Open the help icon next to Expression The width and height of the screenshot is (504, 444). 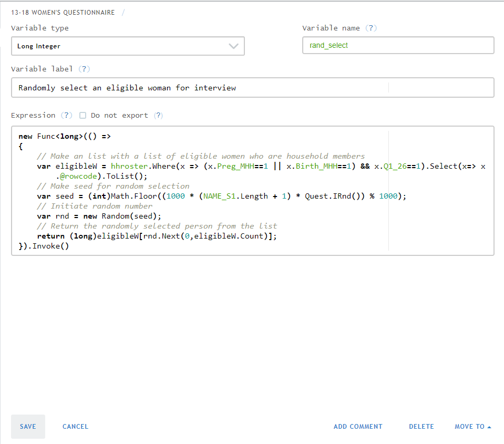tap(66, 115)
